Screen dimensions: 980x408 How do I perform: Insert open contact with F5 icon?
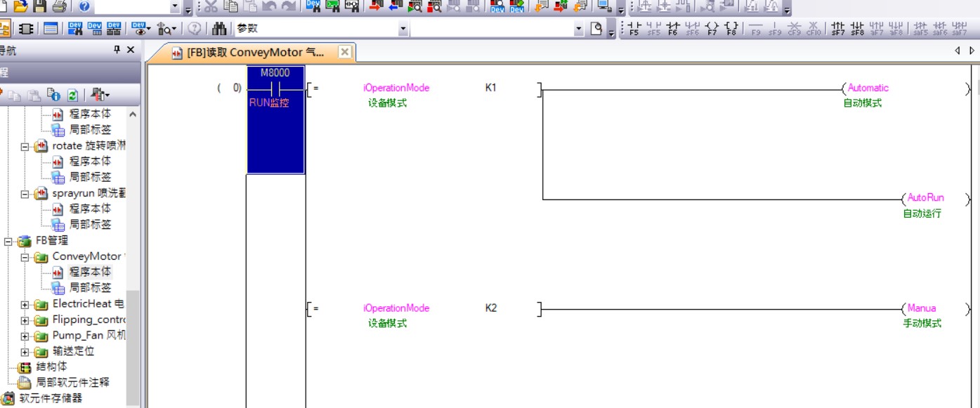(x=634, y=29)
